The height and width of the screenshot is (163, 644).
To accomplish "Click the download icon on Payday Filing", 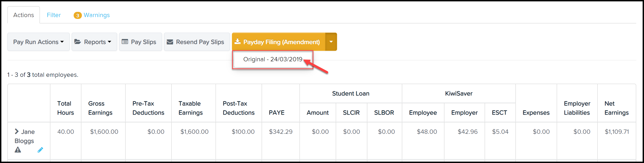I will 237,41.
